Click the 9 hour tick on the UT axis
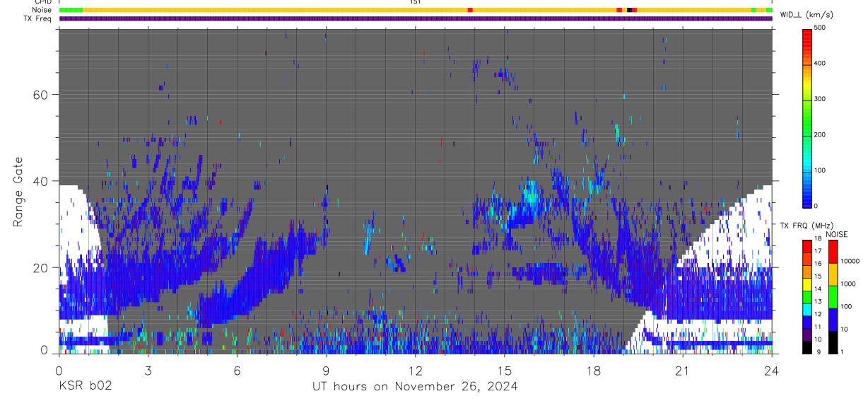Viewport: 868px width, 401px height. (x=326, y=371)
